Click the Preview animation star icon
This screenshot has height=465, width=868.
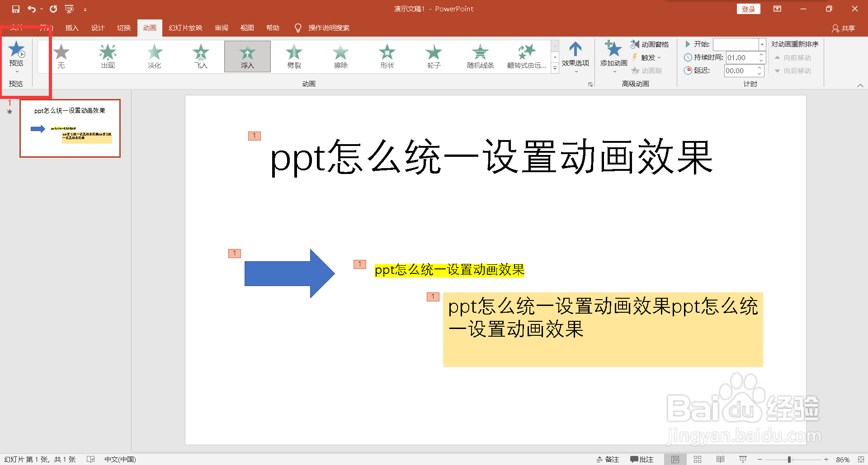pos(16,49)
